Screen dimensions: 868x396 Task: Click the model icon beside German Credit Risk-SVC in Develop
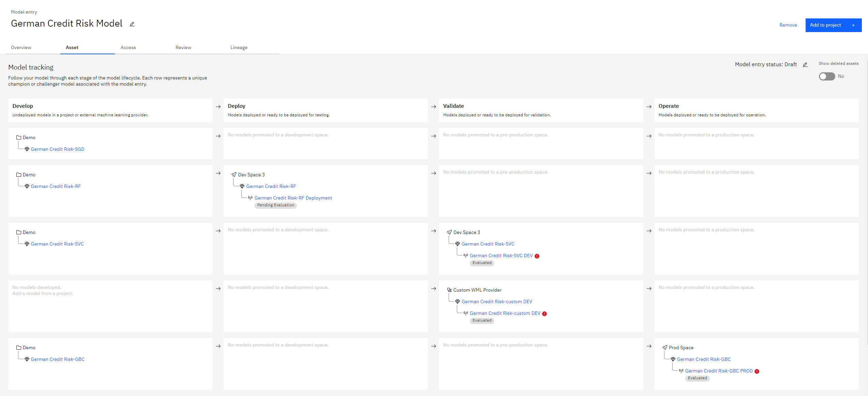pyautogui.click(x=27, y=244)
